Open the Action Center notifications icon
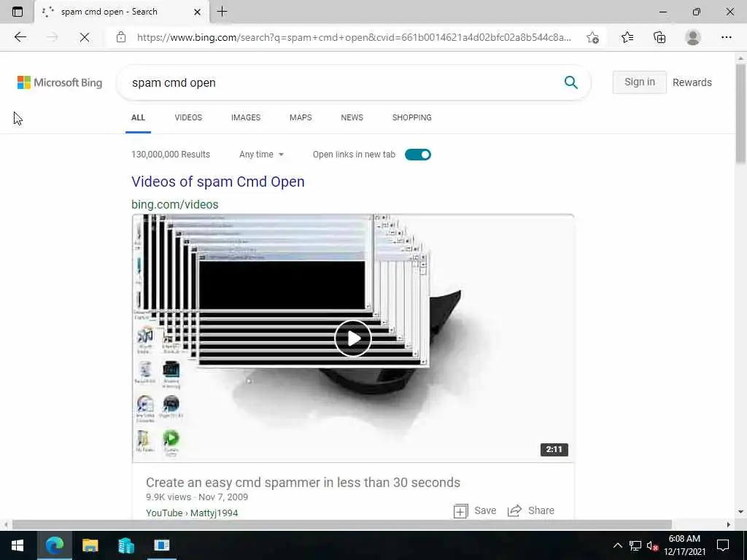 (x=723, y=545)
